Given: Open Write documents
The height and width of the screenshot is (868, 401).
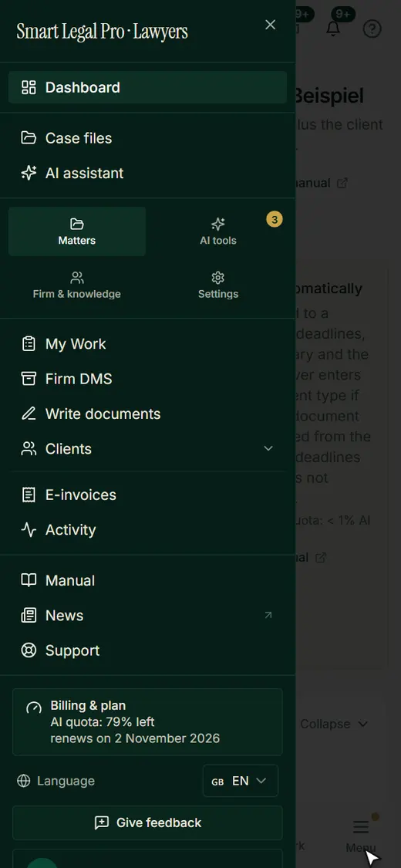Looking at the screenshot, I should 147,414.
